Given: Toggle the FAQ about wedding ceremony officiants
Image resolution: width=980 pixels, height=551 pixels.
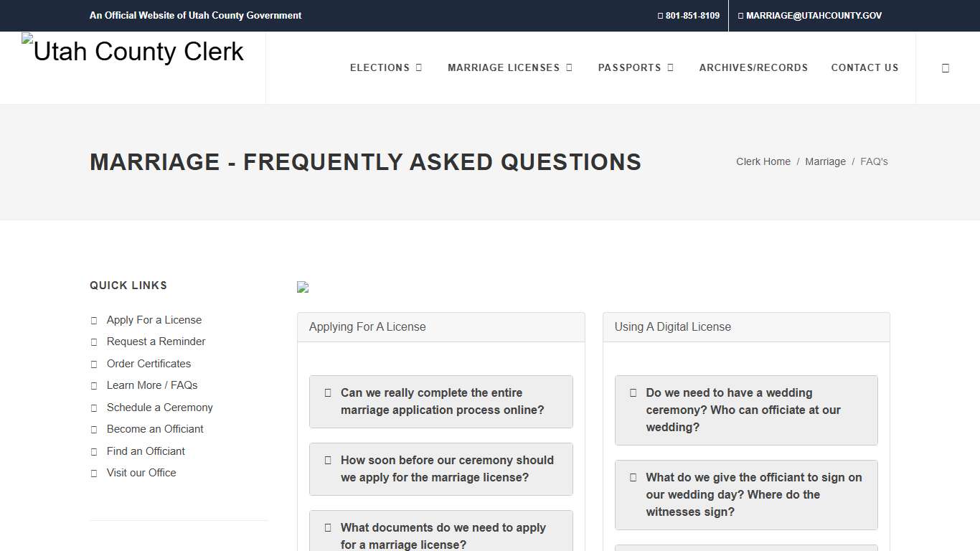Looking at the screenshot, I should 746,410.
